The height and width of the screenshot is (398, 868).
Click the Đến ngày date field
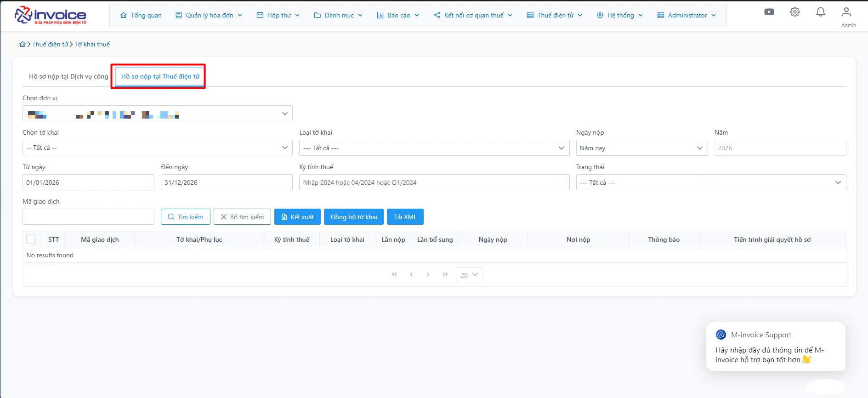[227, 182]
